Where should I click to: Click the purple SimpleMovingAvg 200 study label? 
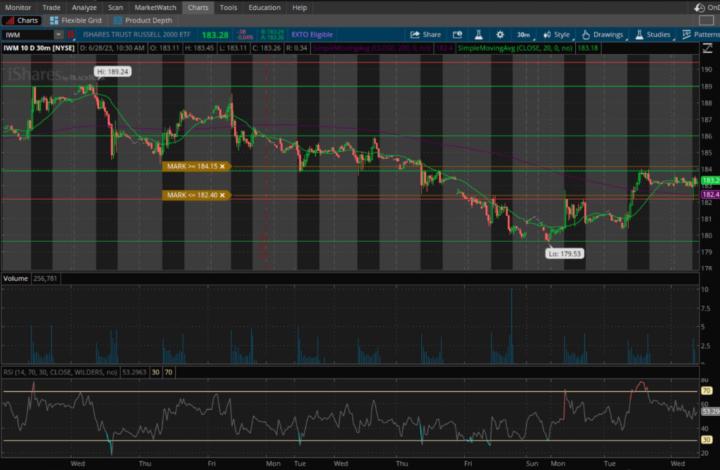(x=372, y=48)
